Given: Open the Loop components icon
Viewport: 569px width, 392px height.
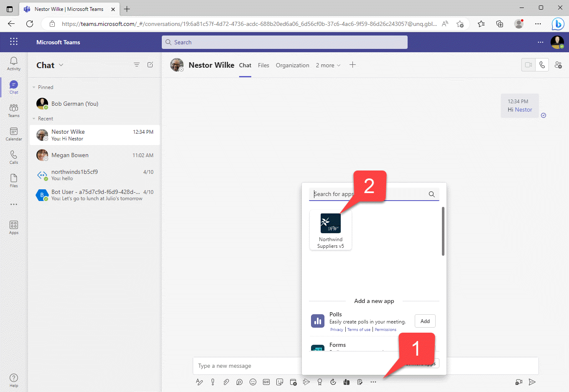Looking at the screenshot, I should (x=240, y=382).
